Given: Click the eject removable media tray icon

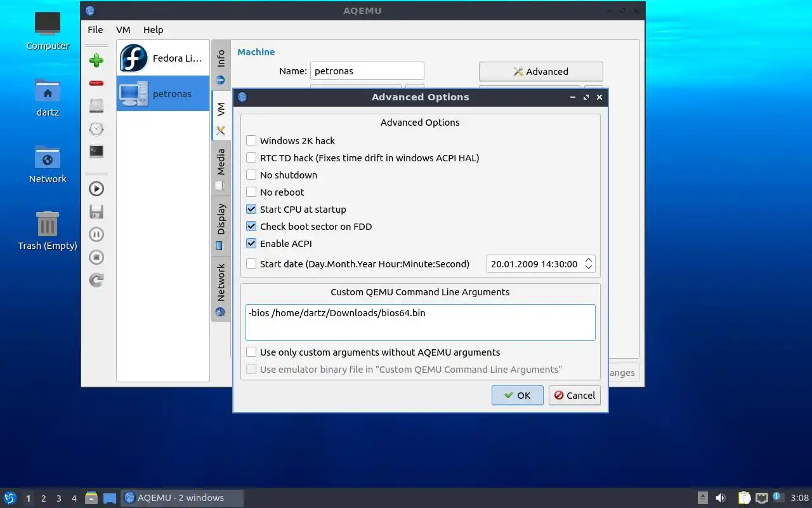Looking at the screenshot, I should point(702,498).
